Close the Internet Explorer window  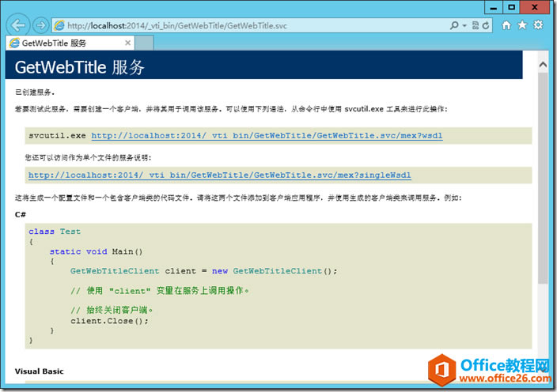(x=535, y=7)
